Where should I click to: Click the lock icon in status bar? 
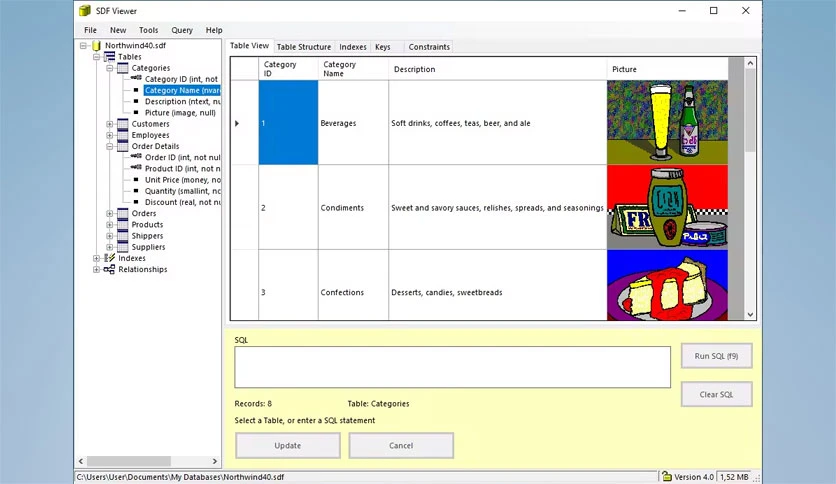(666, 476)
